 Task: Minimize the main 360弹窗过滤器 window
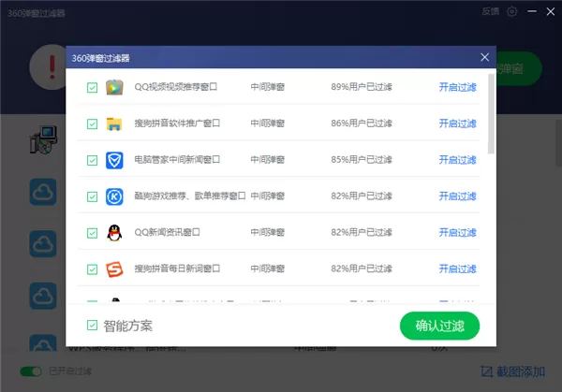532,11
